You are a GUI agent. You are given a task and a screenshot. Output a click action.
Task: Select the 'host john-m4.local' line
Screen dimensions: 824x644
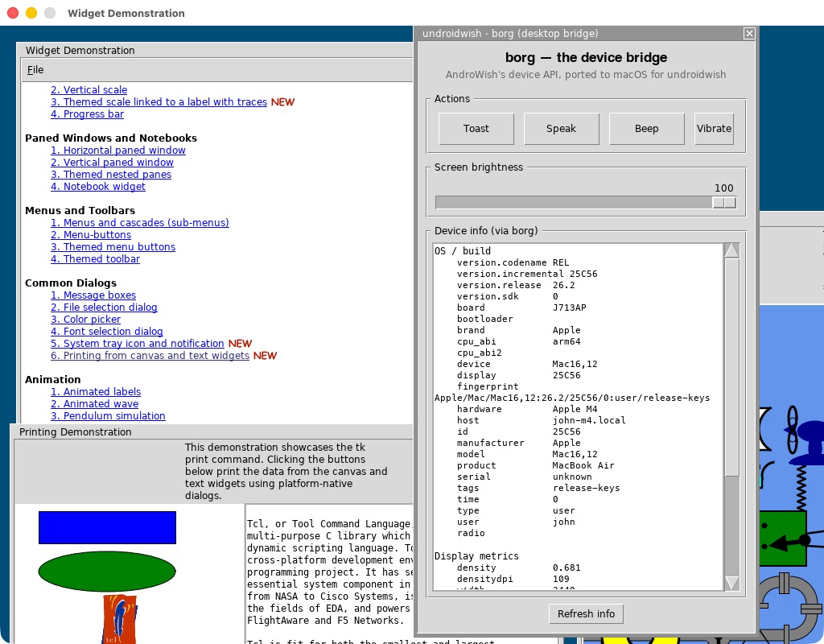pos(542,420)
